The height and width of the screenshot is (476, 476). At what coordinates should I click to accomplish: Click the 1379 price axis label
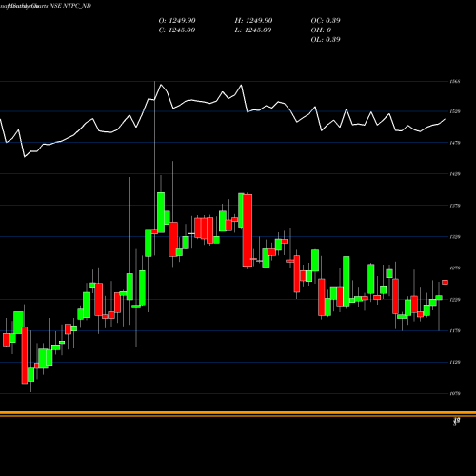[x=455, y=206]
